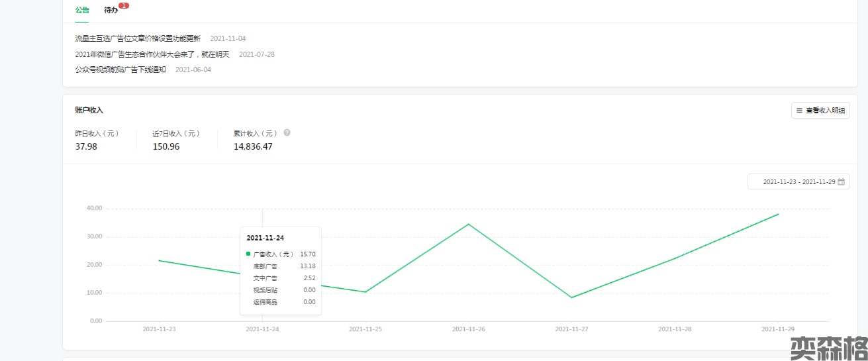
Task: Open the 2021-11-23 to 2021-11-29 date range selector
Action: click(798, 181)
